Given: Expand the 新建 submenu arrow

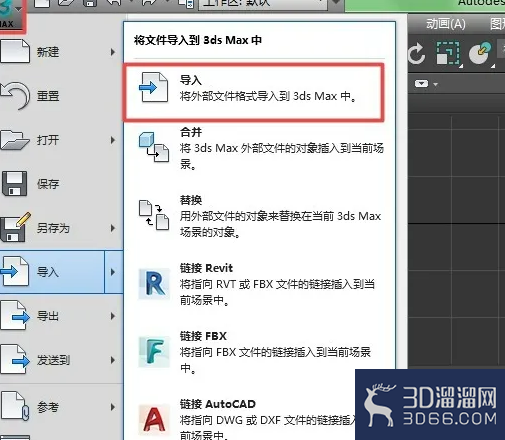Looking at the screenshot, I should coord(113,52).
